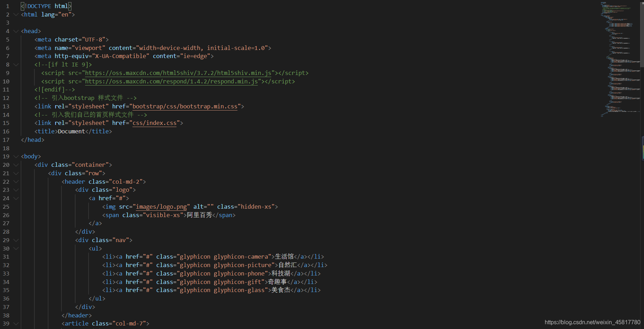Fold the nav div on line 29
This screenshot has height=329, width=644.
tap(16, 240)
